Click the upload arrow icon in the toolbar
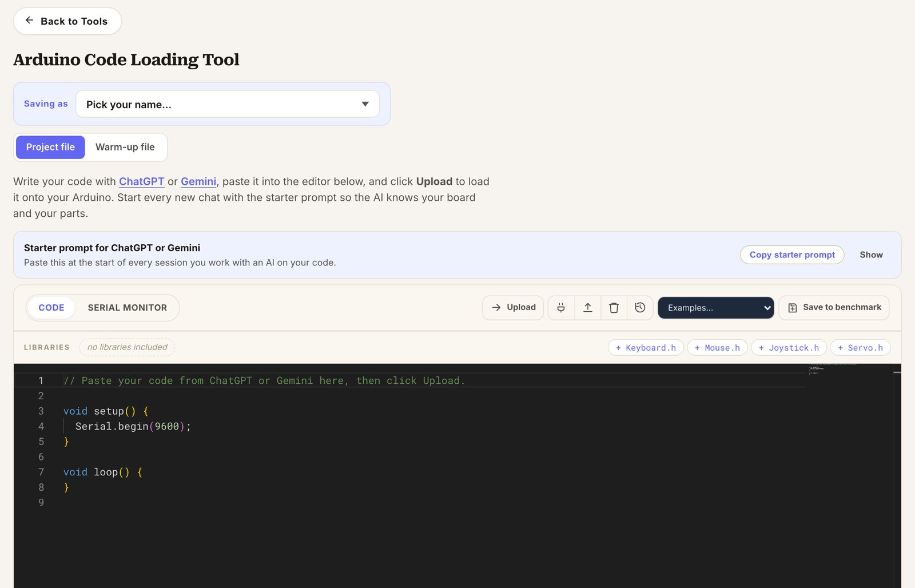This screenshot has height=588, width=915. 587,308
